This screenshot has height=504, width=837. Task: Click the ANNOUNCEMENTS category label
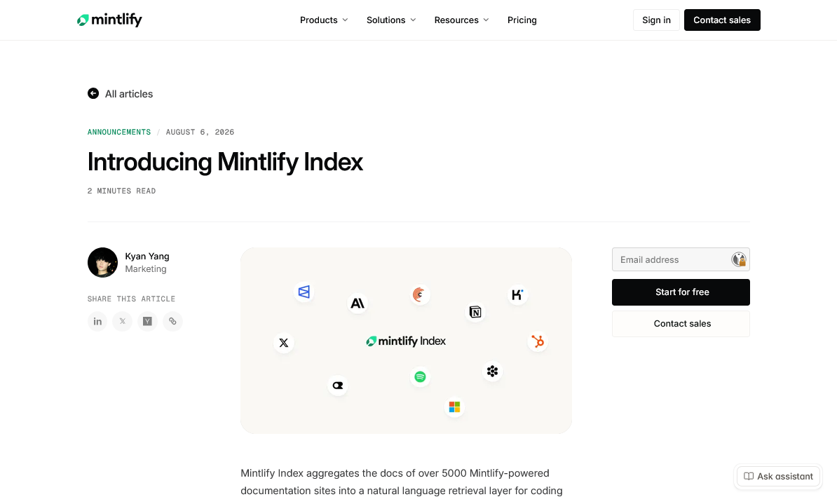(x=119, y=132)
